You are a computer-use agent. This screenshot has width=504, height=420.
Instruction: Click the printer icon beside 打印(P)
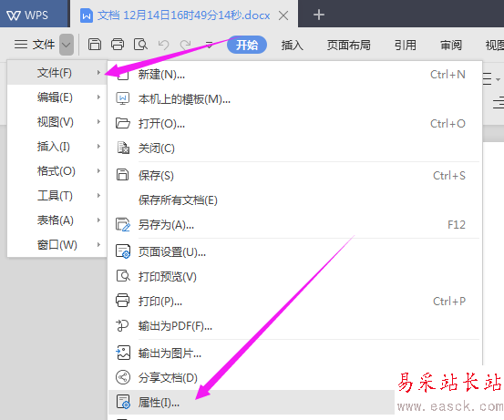pyautogui.click(x=123, y=301)
